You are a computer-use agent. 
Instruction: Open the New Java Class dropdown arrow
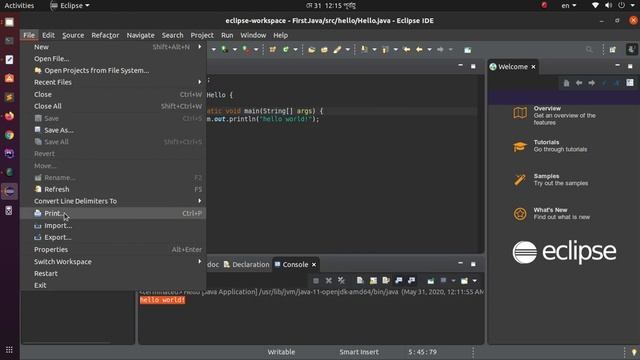296,50
